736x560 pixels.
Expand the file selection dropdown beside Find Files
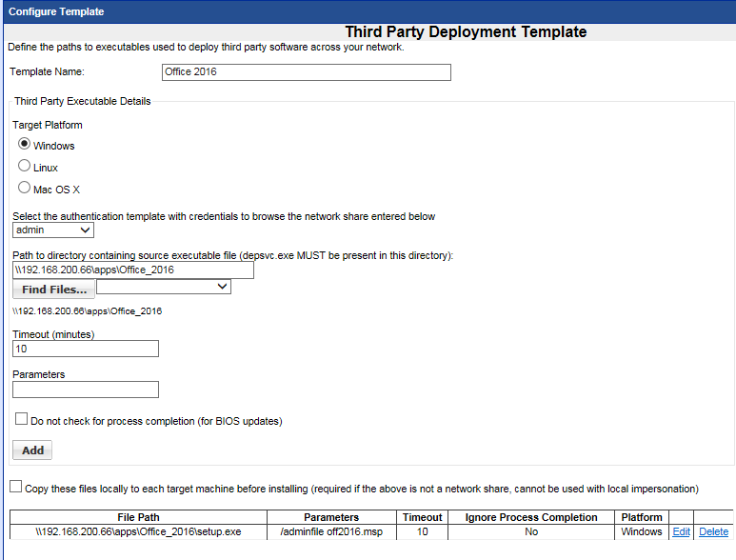[x=164, y=287]
